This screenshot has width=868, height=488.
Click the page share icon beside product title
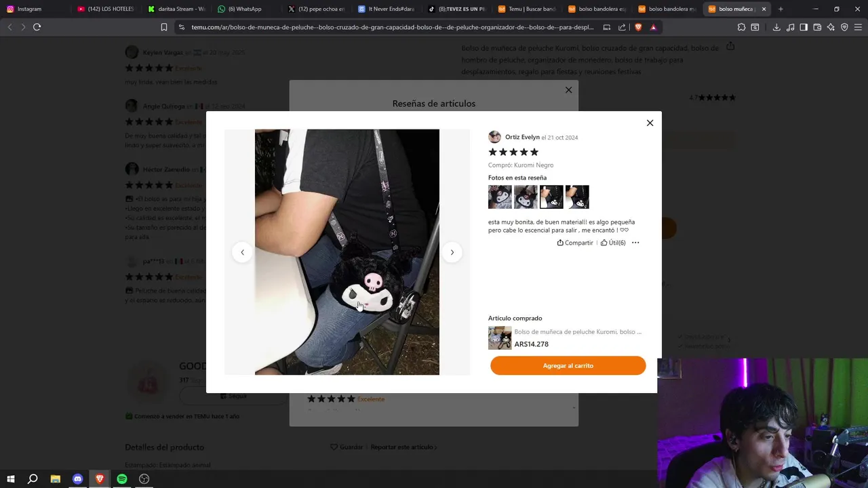(730, 47)
